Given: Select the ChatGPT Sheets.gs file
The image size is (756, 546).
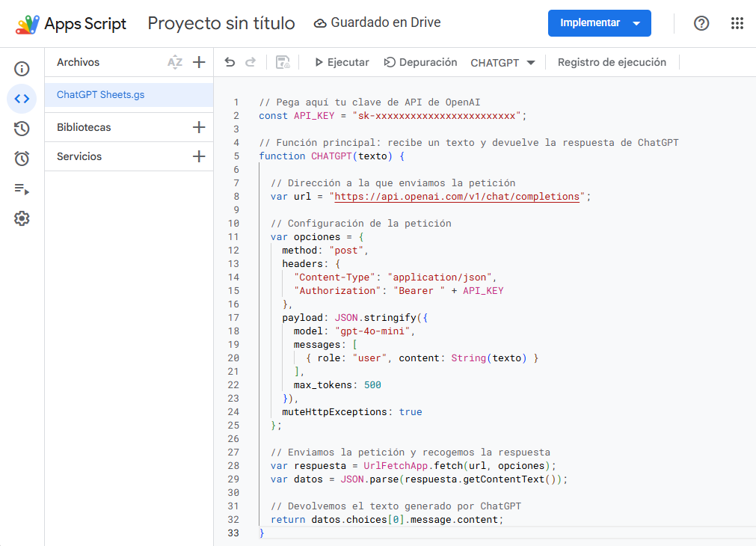Looking at the screenshot, I should tap(129, 95).
